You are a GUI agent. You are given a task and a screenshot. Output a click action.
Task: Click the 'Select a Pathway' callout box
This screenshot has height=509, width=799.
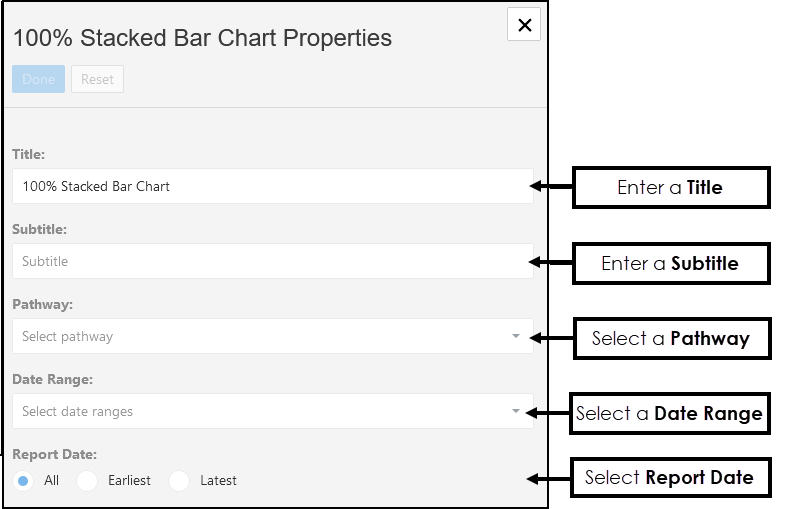(670, 338)
